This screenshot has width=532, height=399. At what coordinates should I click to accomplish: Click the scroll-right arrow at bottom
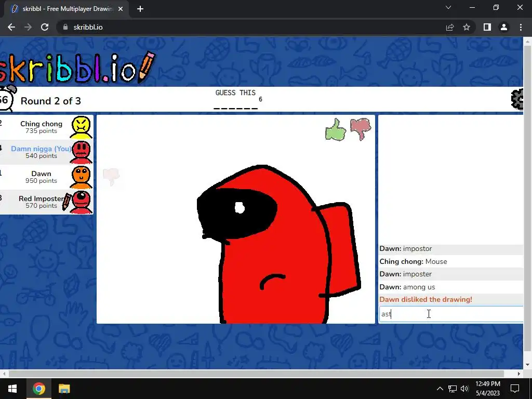pos(519,374)
